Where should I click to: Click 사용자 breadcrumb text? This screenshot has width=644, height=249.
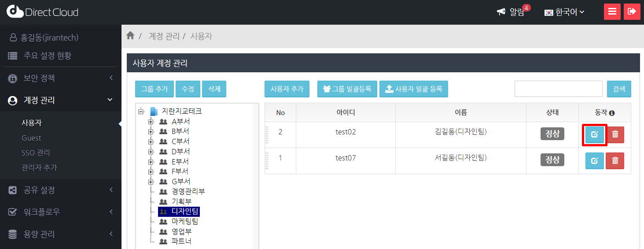201,36
